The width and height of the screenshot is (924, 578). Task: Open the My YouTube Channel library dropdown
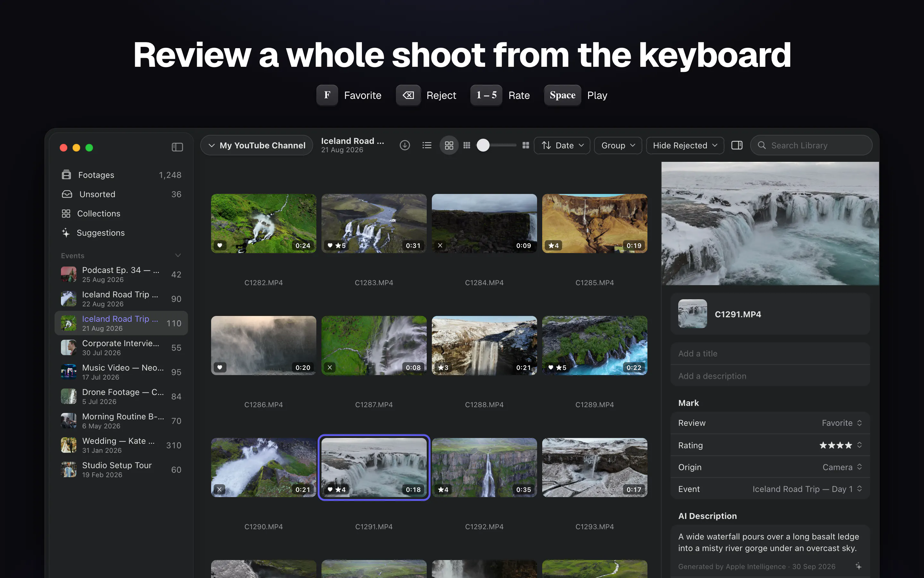(x=257, y=145)
